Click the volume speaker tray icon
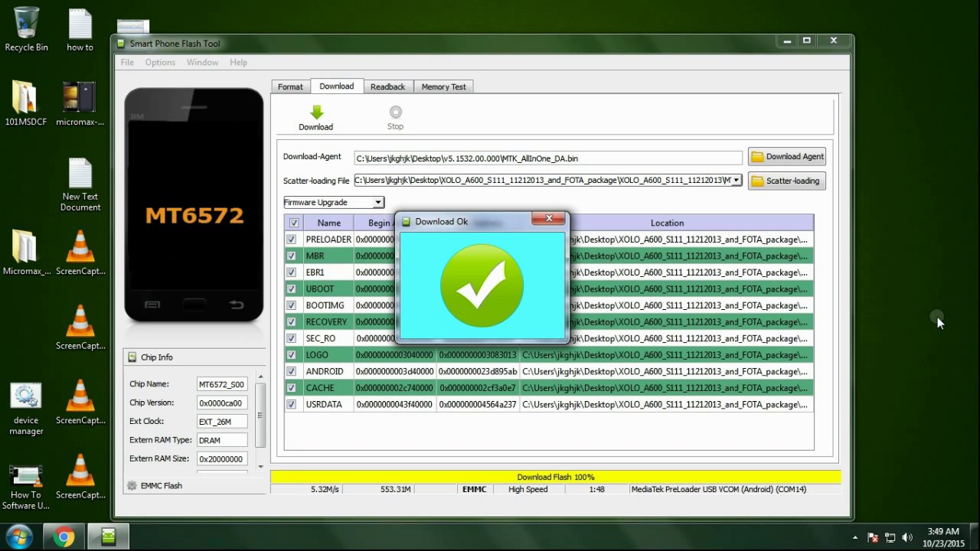This screenshot has height=551, width=980. click(907, 537)
